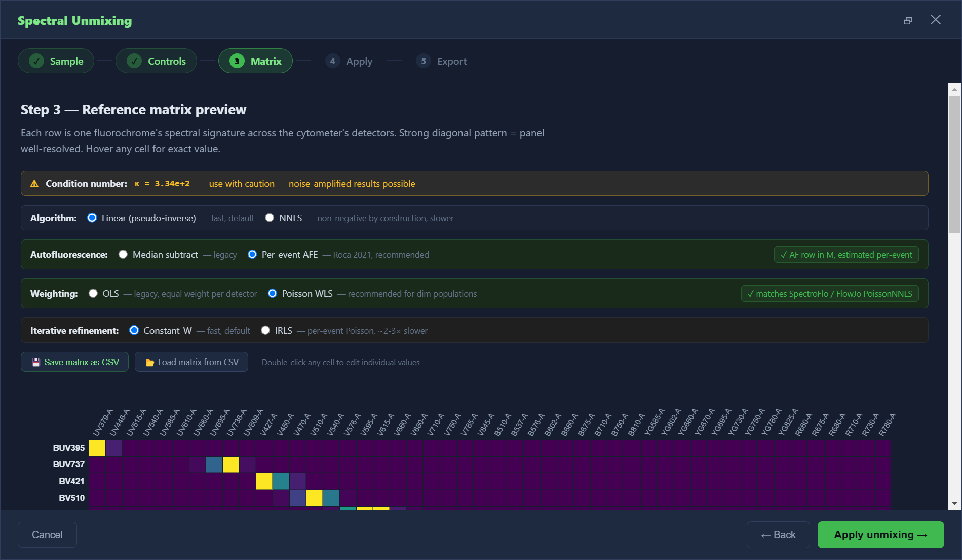The image size is (962, 560).
Task: Save matrix as CSV
Action: click(74, 362)
